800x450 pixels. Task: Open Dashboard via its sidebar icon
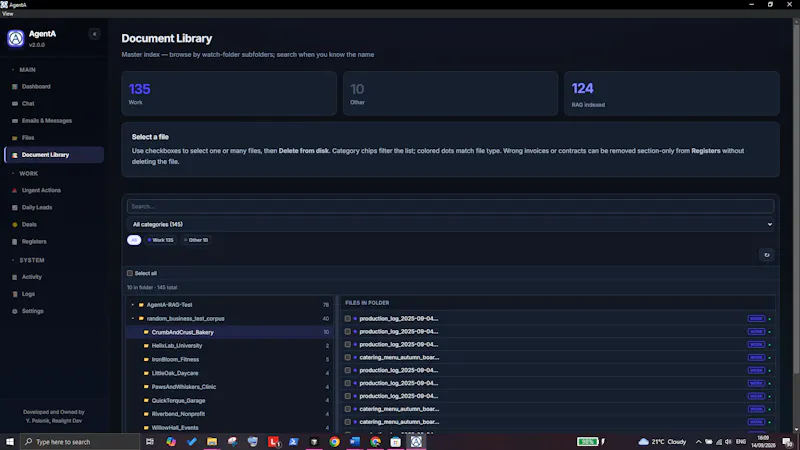(15, 87)
